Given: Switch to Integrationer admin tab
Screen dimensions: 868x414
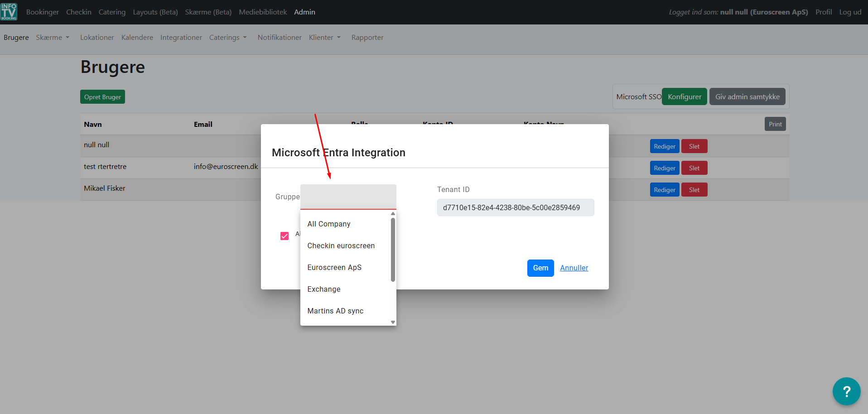Looking at the screenshot, I should pyautogui.click(x=181, y=37).
